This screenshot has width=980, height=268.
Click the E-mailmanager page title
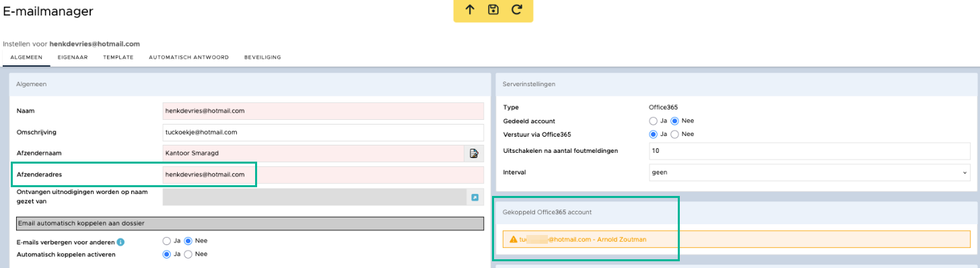tap(48, 11)
